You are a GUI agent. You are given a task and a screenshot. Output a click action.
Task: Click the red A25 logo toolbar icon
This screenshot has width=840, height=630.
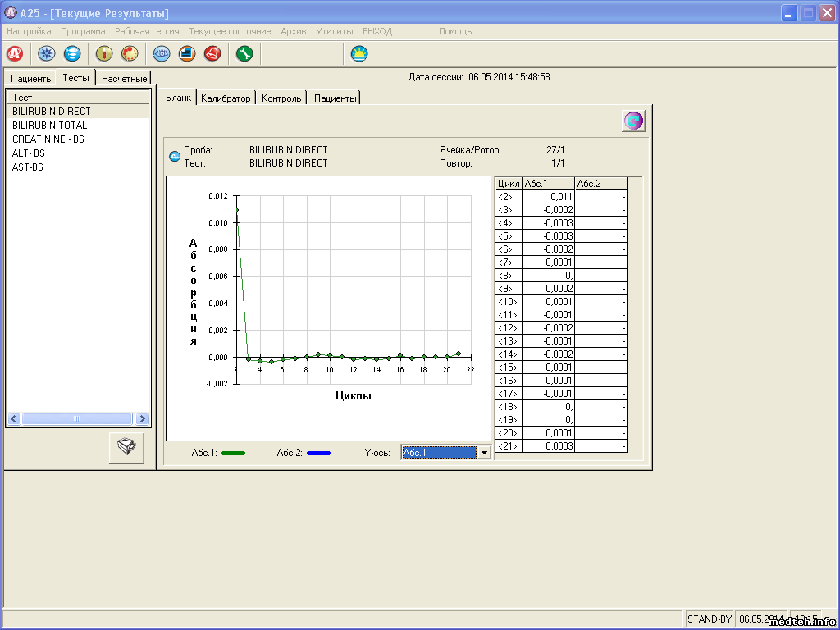click(14, 54)
